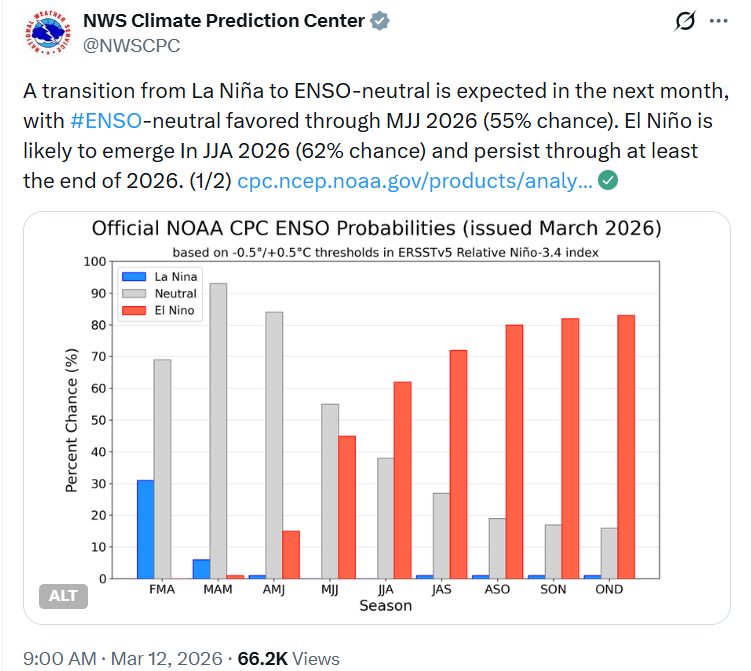Image resolution: width=751 pixels, height=671 pixels.
Task: Open the #ENSO hashtag link
Action: point(104,121)
